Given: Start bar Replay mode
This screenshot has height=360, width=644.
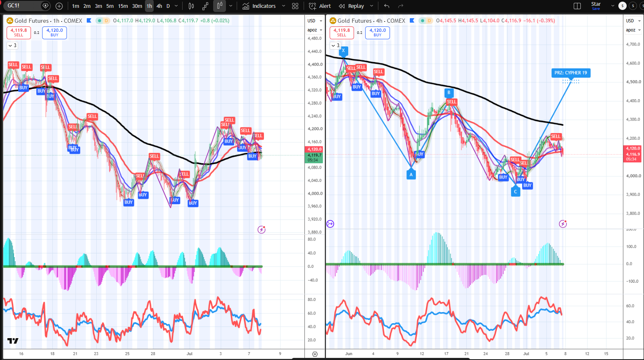Looking at the screenshot, I should pos(352,6).
